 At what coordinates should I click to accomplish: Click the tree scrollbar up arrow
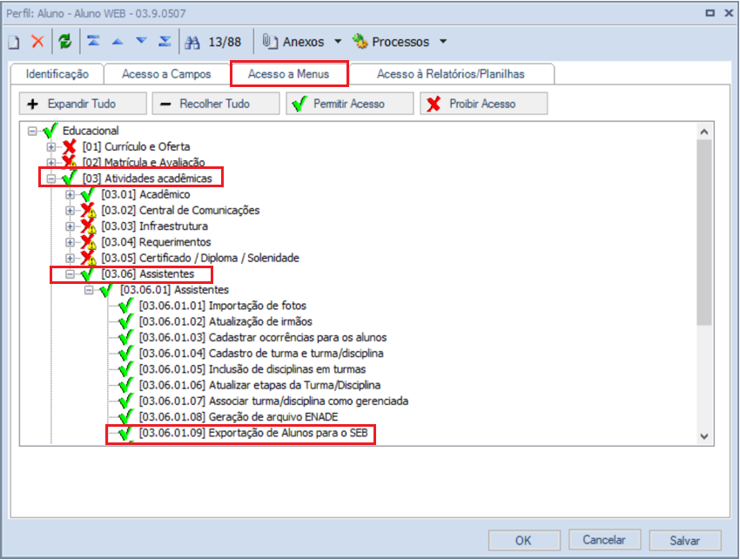click(704, 132)
